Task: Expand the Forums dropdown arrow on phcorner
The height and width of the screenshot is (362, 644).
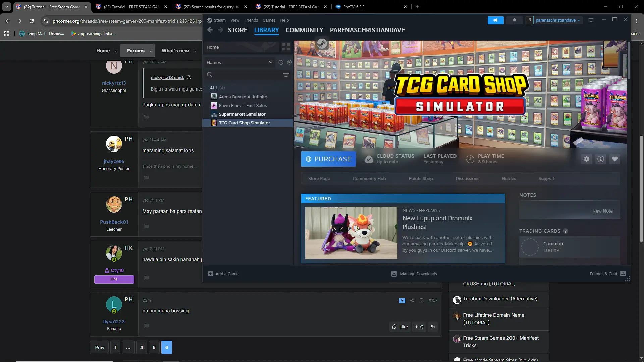Action: [x=150, y=51]
